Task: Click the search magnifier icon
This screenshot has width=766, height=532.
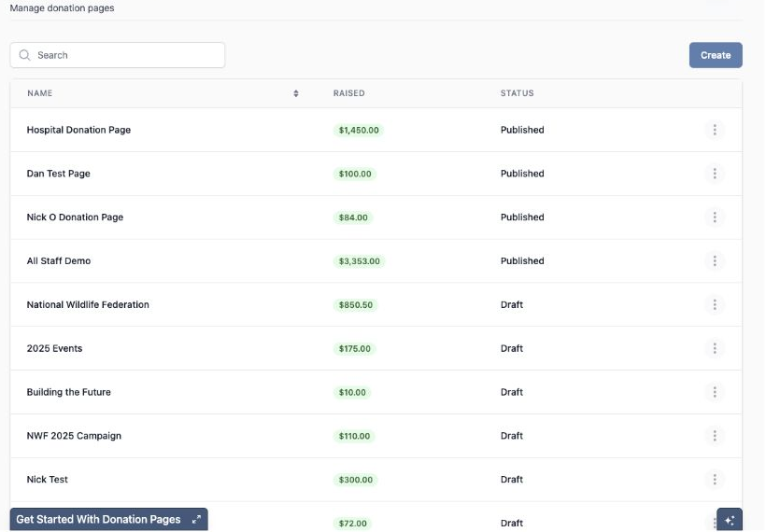Action: click(x=24, y=55)
